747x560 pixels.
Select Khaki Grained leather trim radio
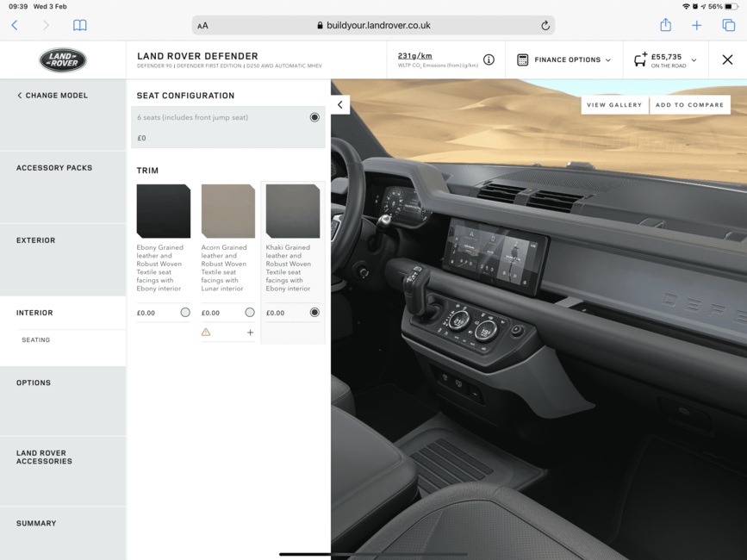coord(314,313)
